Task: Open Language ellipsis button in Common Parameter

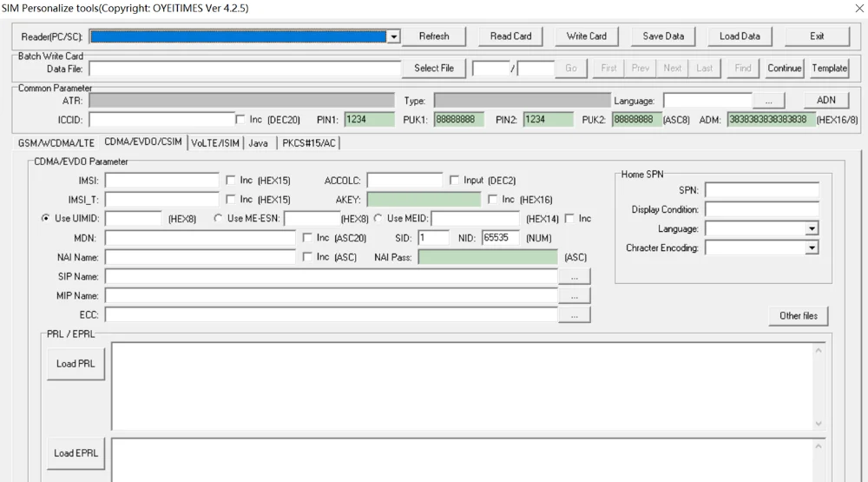Action: click(x=768, y=101)
